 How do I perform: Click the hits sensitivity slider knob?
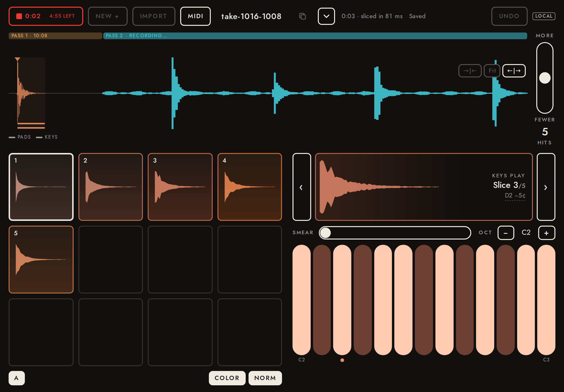545,78
